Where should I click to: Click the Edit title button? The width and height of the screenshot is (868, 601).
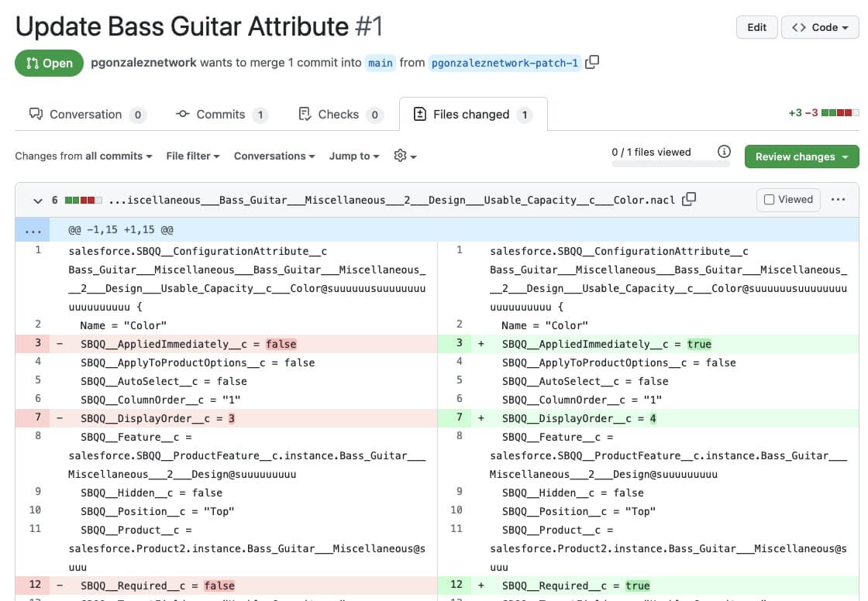pyautogui.click(x=756, y=27)
